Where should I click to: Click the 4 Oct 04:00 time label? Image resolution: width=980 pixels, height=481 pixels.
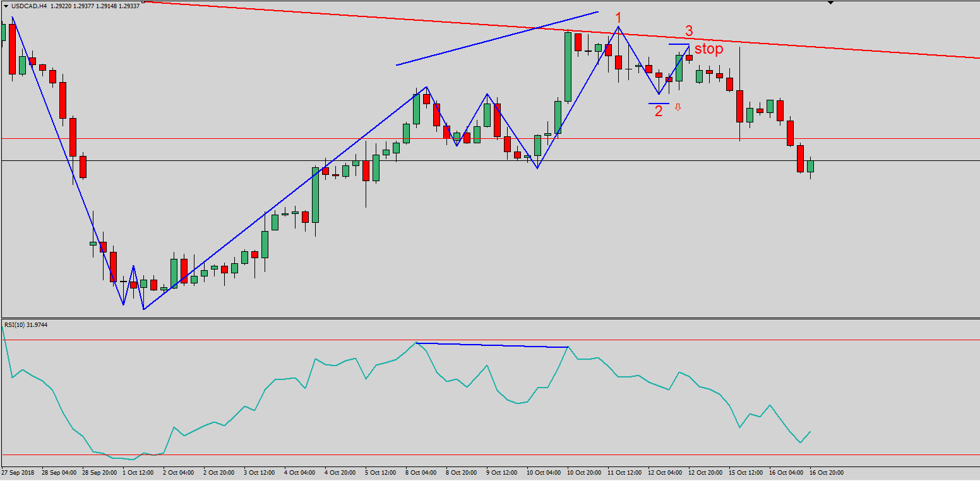pyautogui.click(x=299, y=472)
